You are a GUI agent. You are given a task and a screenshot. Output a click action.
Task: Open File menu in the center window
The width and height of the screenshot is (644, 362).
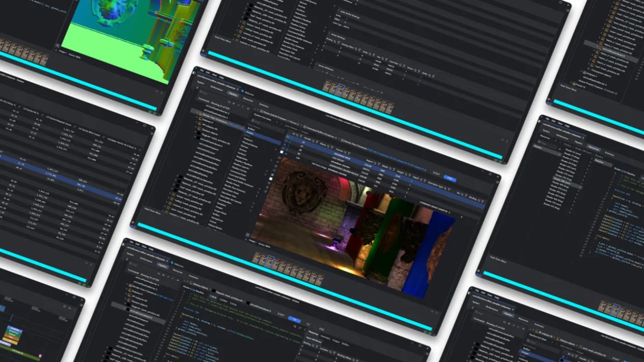[x=202, y=70]
